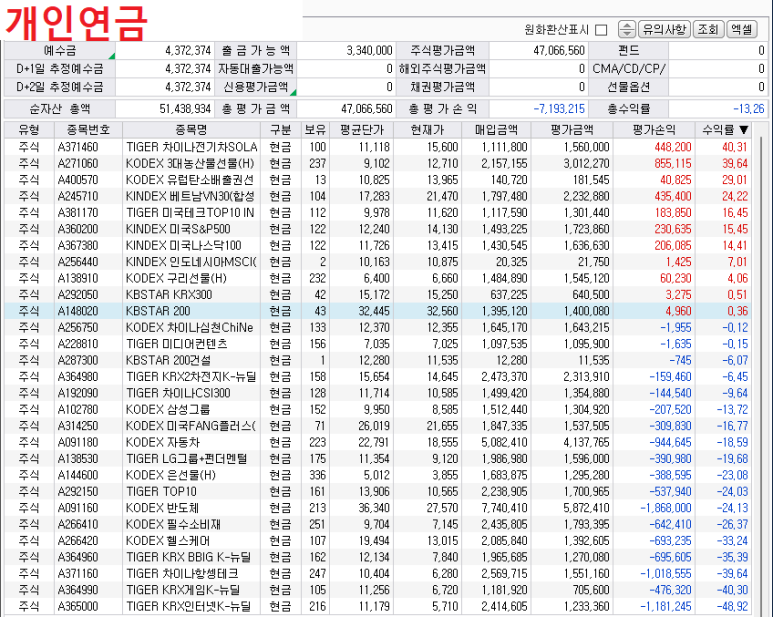Click the 보유 column header

pyautogui.click(x=315, y=130)
